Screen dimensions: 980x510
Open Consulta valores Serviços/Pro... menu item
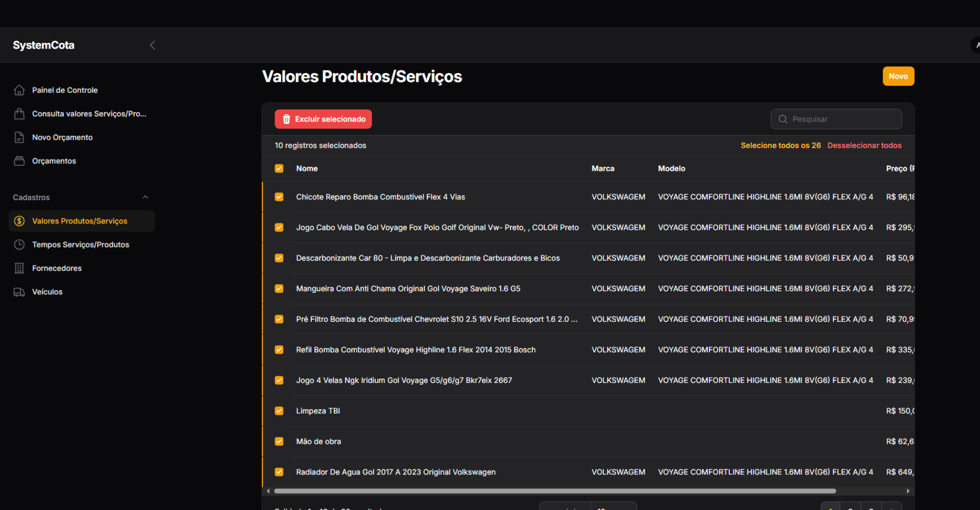[82, 114]
